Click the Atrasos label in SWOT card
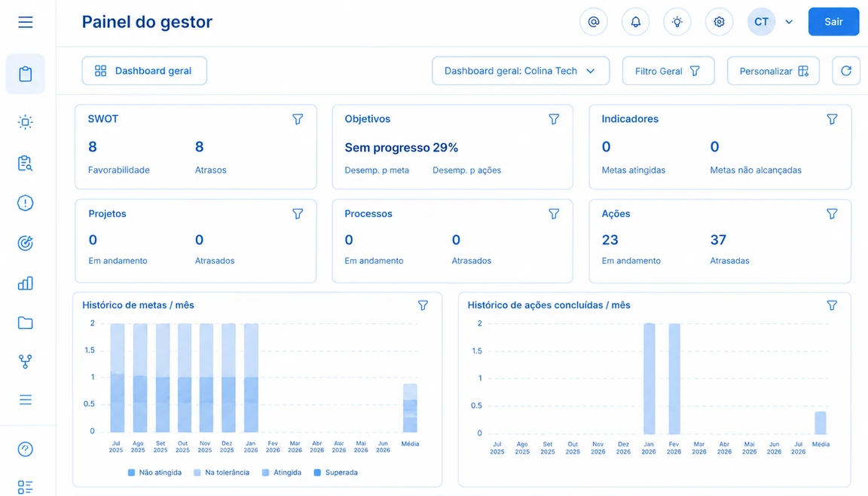868x496 pixels. click(x=210, y=170)
